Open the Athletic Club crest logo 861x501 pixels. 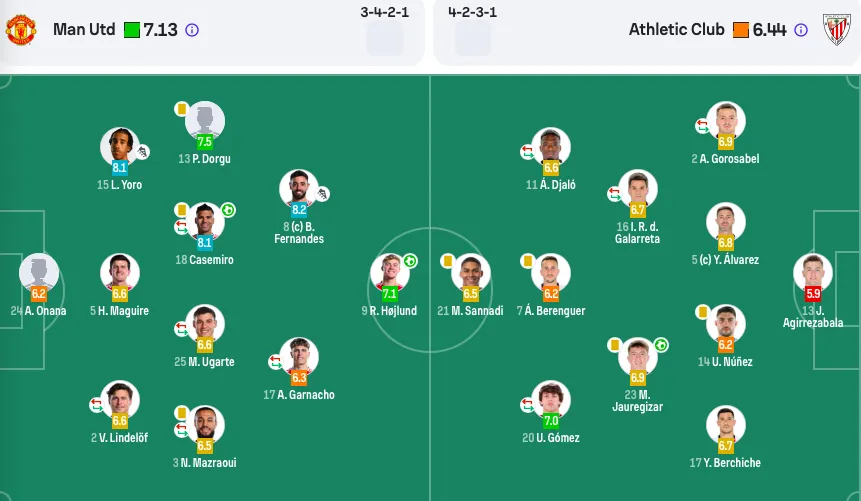836,30
